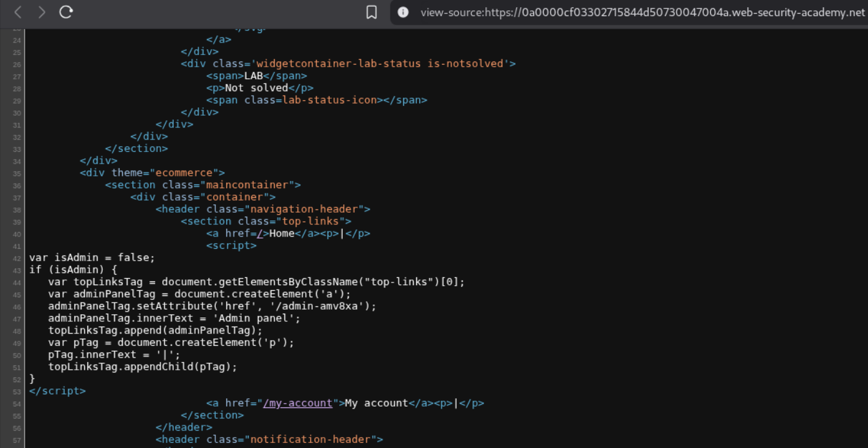Screen dimensions: 868x448
Task: Click the theme="ecommerce" div line
Action: pyautogui.click(x=152, y=173)
